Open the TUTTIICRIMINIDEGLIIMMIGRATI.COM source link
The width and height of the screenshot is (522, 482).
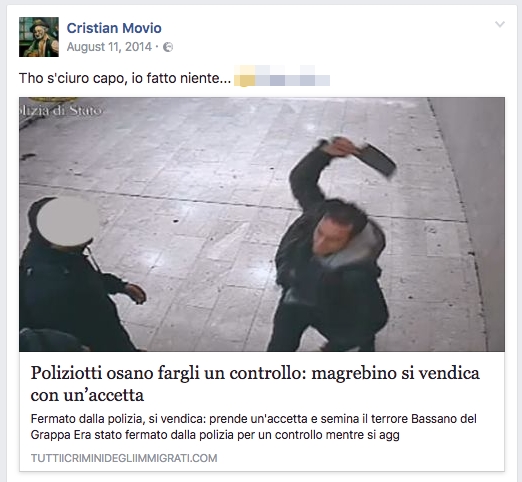pos(124,458)
